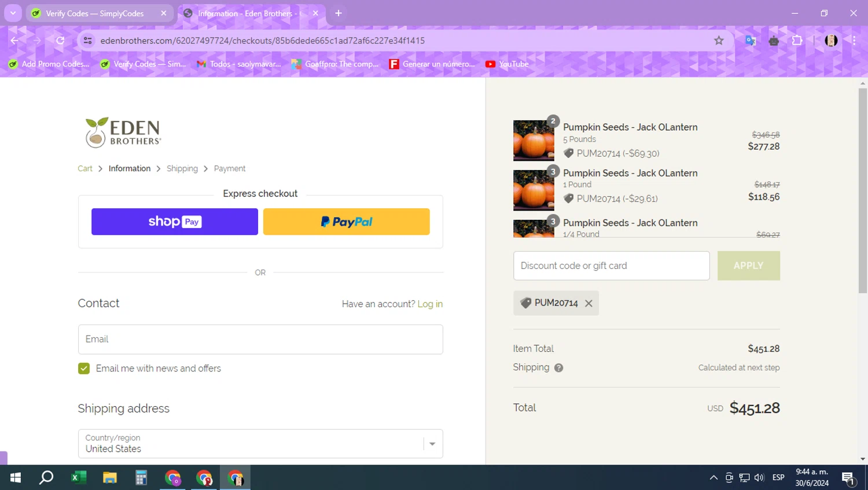
Task: Open the Windows Start menu
Action: (16, 477)
